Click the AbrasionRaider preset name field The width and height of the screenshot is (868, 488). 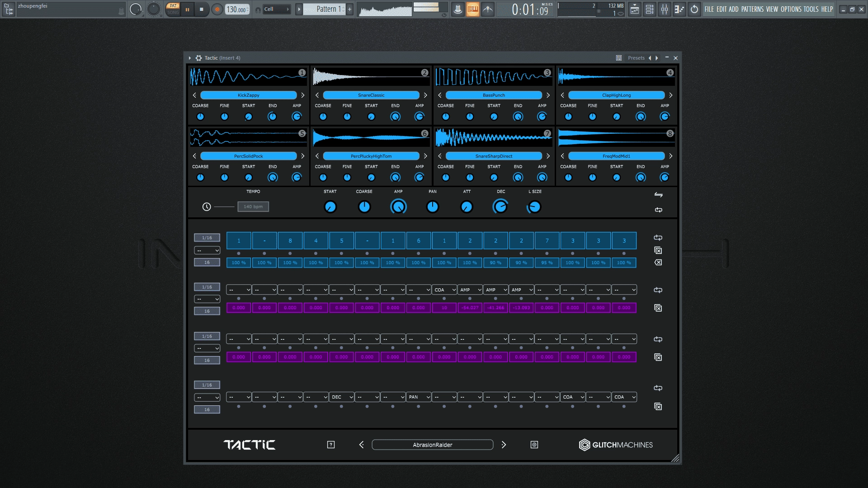(x=432, y=445)
